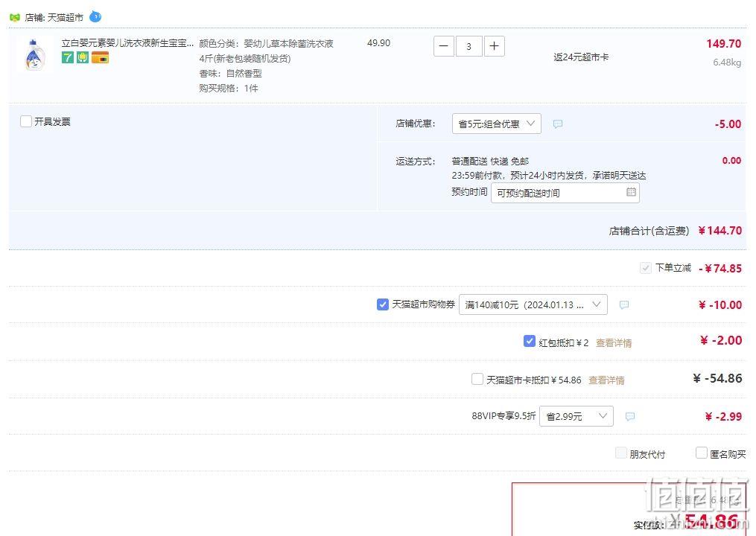This screenshot has height=536, width=756.
Task: Open the 满140减10元 coupon dropdown
Action: tap(533, 304)
